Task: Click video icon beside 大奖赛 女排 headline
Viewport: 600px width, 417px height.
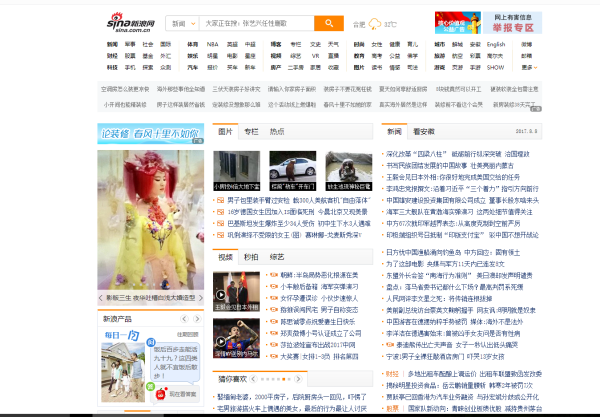Action: (x=274, y=356)
